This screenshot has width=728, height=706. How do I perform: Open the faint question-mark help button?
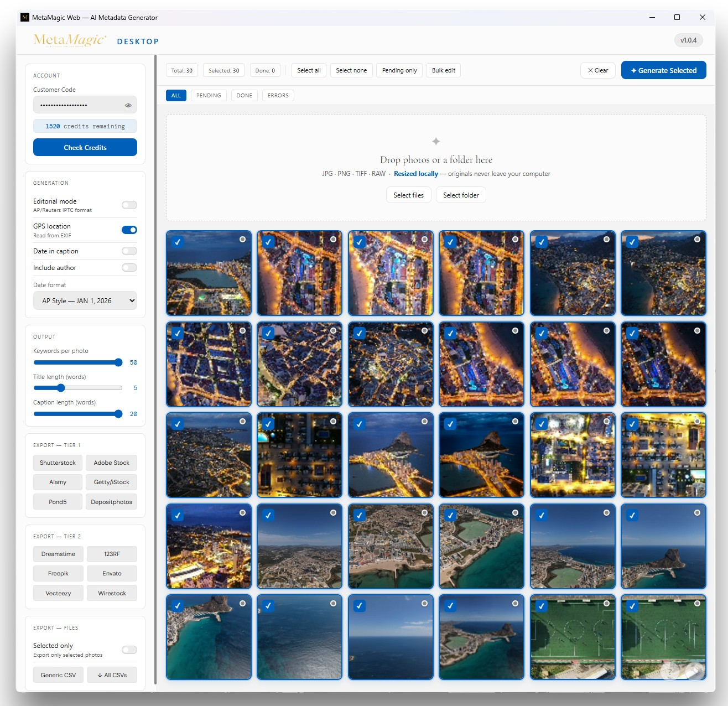670,671
